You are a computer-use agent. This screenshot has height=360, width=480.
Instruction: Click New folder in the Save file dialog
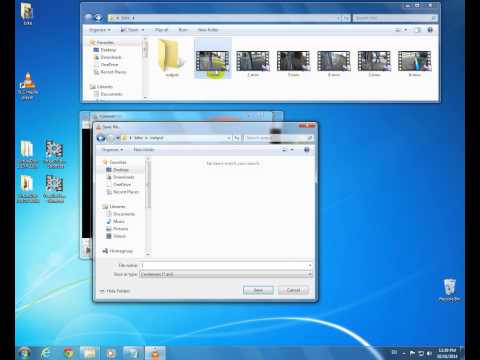144,150
